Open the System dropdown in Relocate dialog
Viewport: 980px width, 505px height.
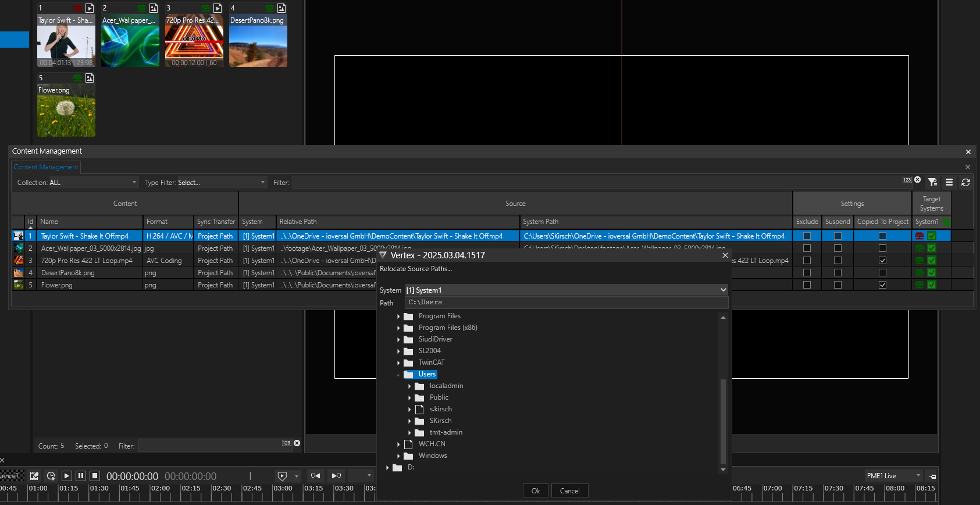723,290
